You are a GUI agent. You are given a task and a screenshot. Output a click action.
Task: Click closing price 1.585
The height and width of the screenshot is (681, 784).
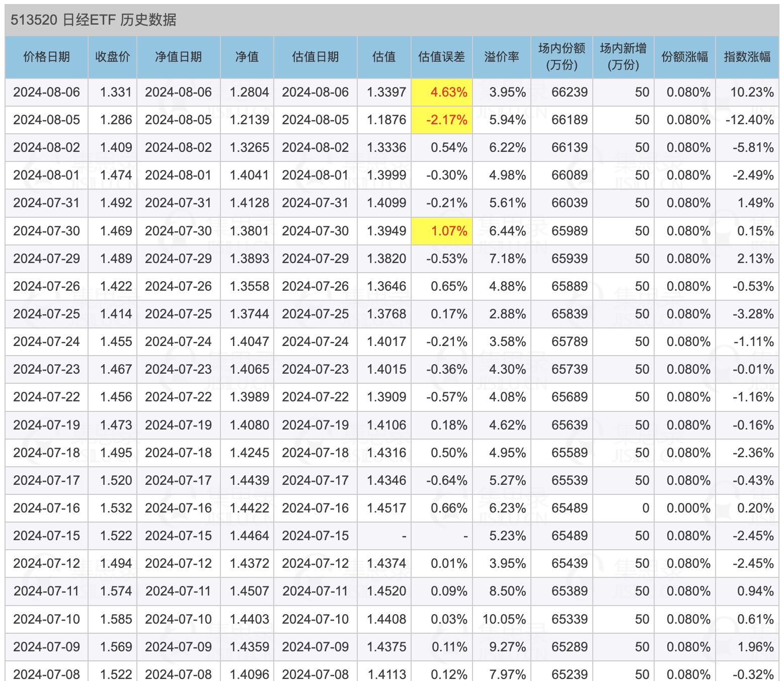click(x=116, y=620)
